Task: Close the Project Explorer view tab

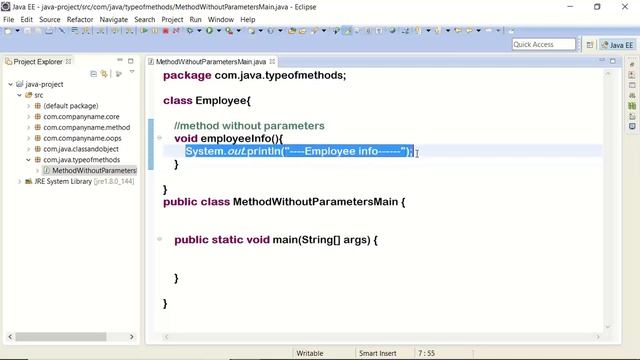Action: (x=69, y=62)
